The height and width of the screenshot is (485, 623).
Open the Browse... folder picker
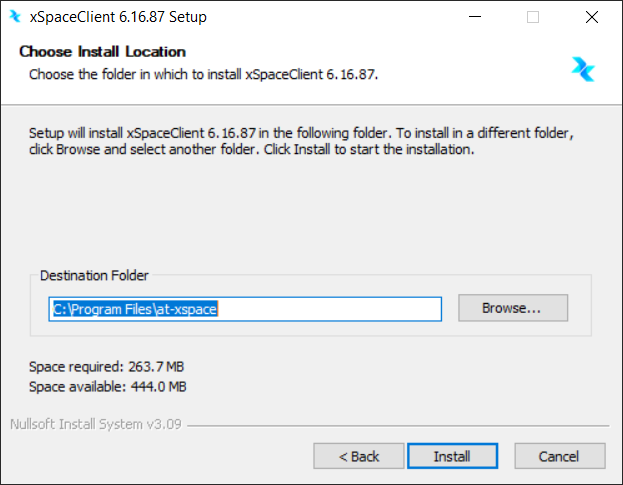point(512,308)
